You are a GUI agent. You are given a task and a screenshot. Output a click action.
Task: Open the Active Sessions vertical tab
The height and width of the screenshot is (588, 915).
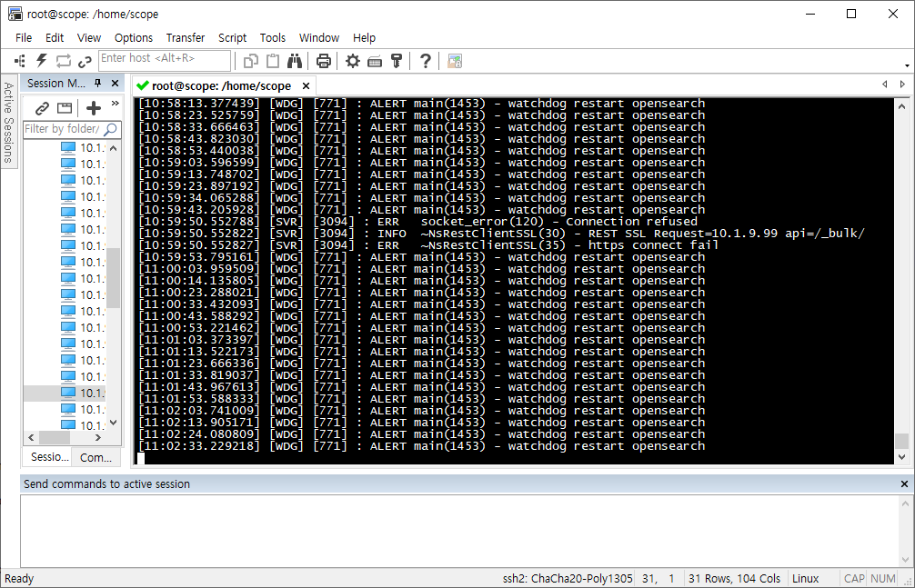point(8,122)
